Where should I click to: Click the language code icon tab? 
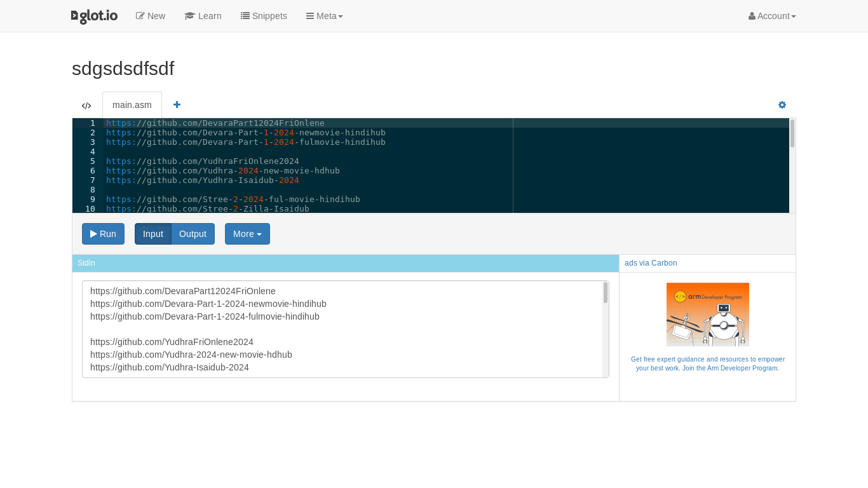(86, 105)
